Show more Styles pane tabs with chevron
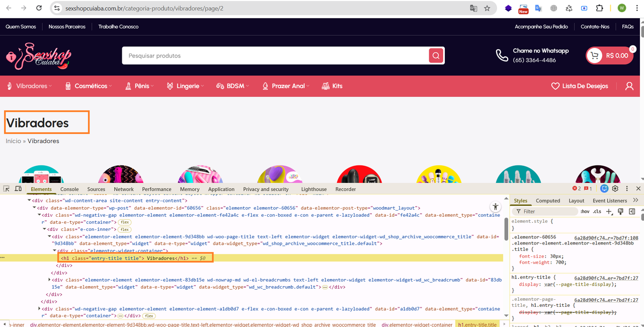Screen dimensions: 644x327 [x=635, y=201]
